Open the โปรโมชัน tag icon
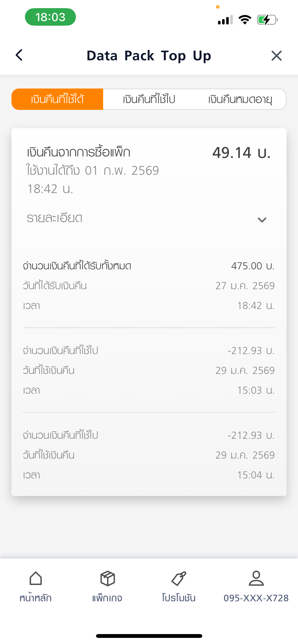The height and width of the screenshot is (644, 298). click(x=179, y=578)
